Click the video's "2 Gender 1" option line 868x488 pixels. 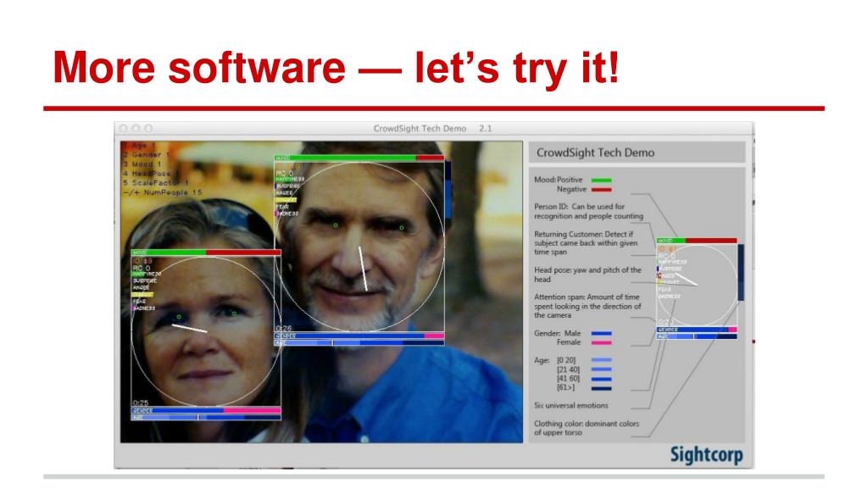tap(146, 155)
